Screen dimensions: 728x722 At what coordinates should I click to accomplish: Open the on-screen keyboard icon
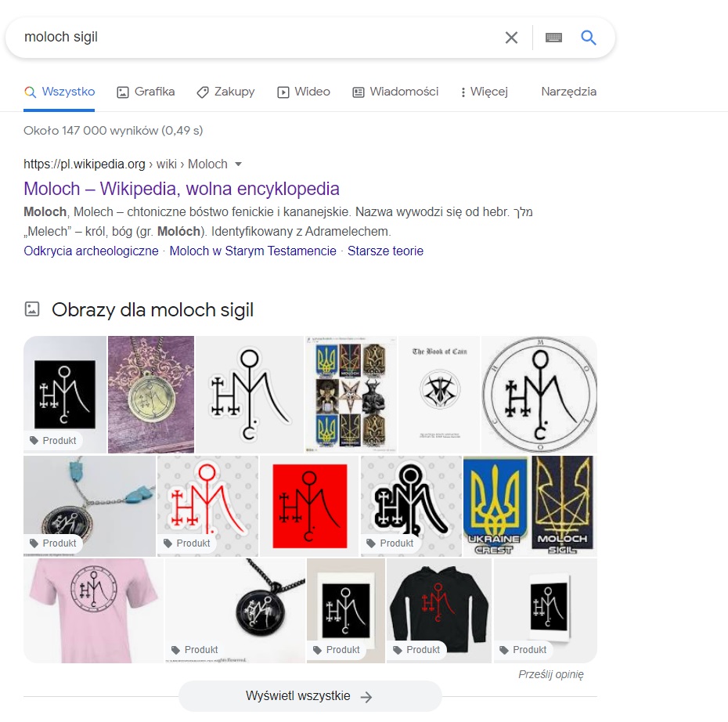pos(553,38)
